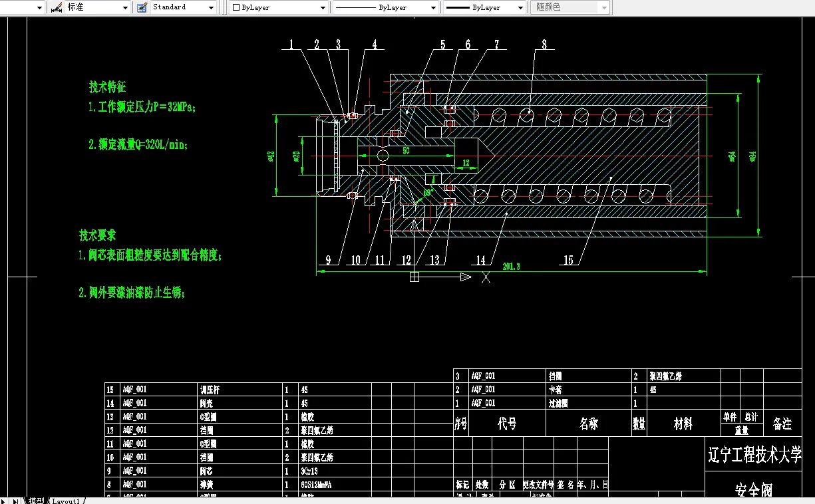This screenshot has width=815, height=504.
Task: Select the 技术特征 heading text
Action: 108,86
